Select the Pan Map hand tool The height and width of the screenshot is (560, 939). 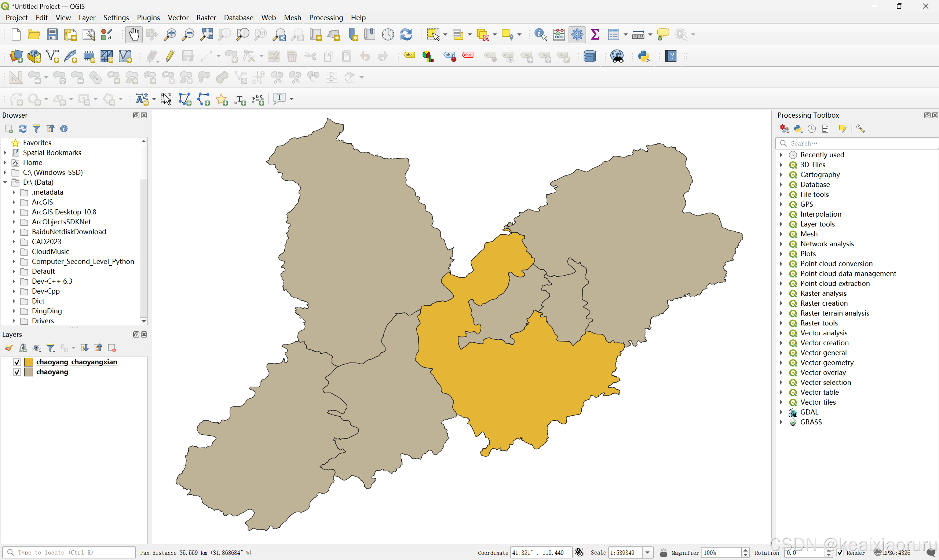134,35
